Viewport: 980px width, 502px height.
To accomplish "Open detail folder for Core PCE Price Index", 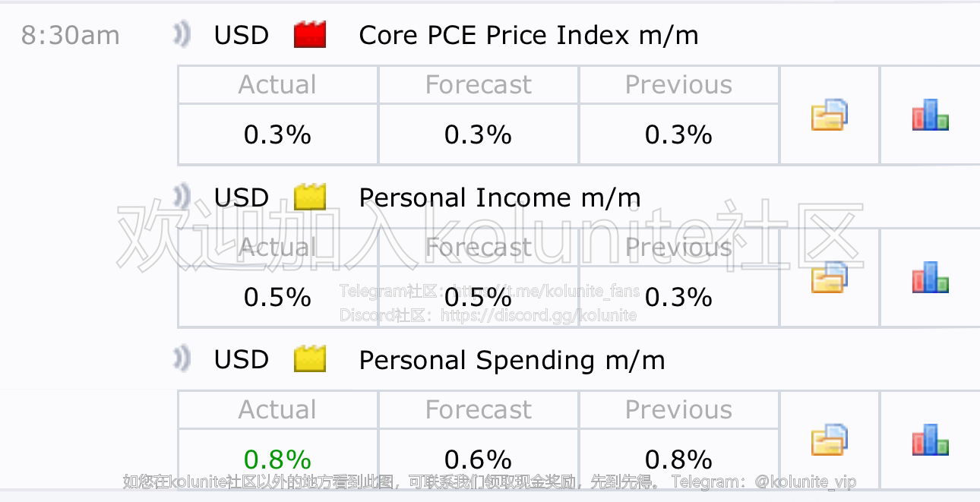I will click(x=830, y=115).
